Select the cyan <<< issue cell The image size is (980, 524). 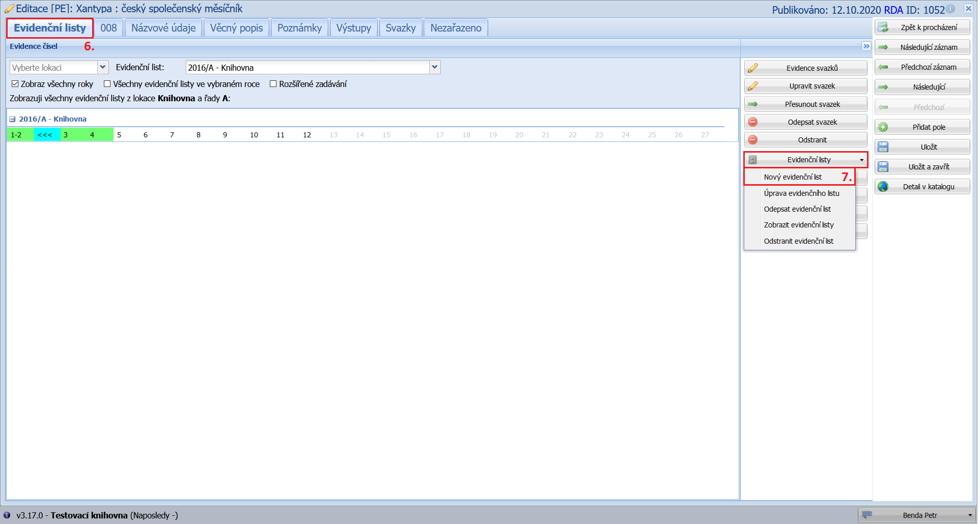[47, 135]
